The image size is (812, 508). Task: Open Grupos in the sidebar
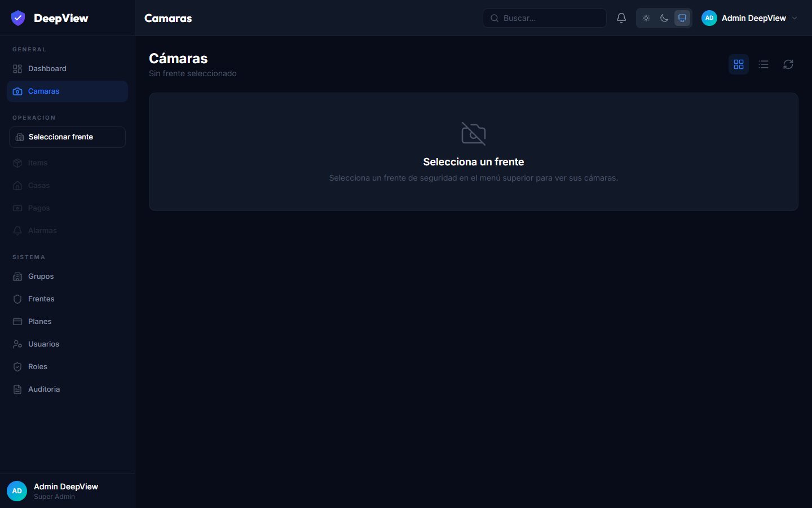[67, 277]
